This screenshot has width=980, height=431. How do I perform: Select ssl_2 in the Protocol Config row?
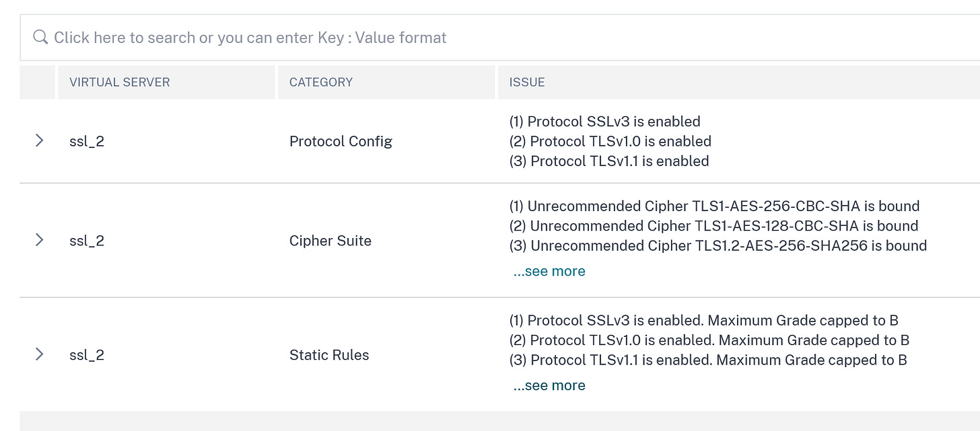[87, 142]
